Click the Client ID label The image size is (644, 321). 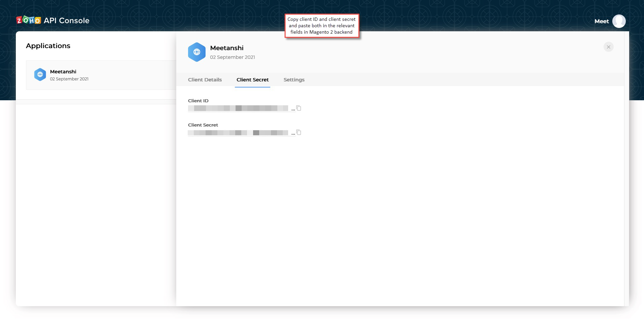click(198, 101)
